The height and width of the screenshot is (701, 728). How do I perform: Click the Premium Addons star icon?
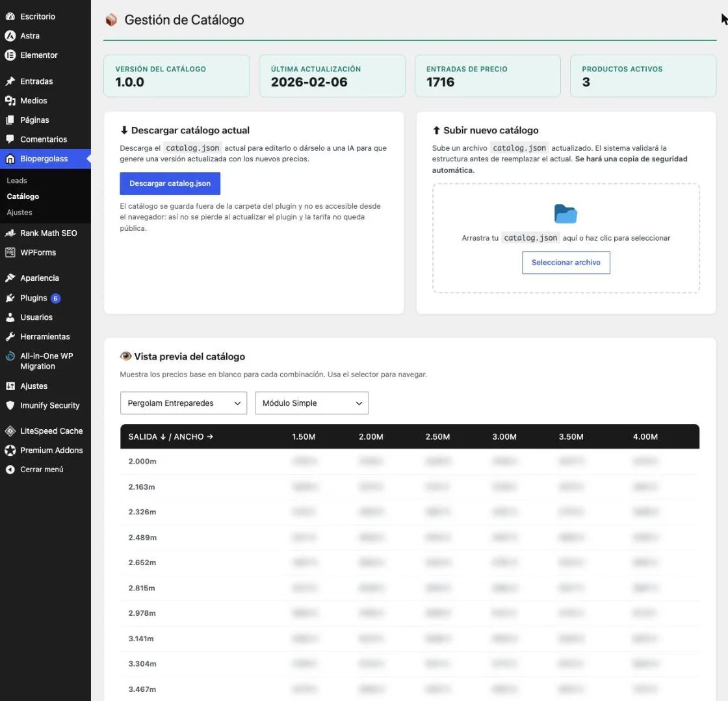click(x=10, y=450)
